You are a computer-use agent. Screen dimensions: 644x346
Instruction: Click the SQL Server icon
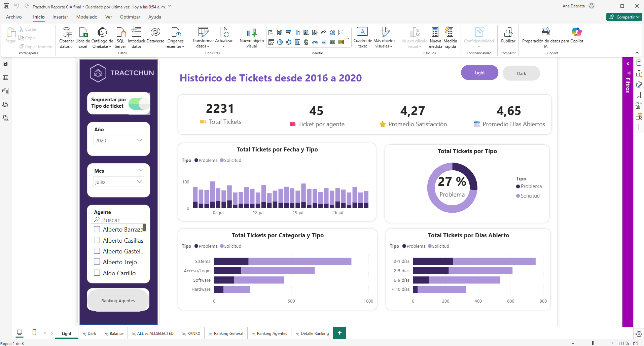120,32
